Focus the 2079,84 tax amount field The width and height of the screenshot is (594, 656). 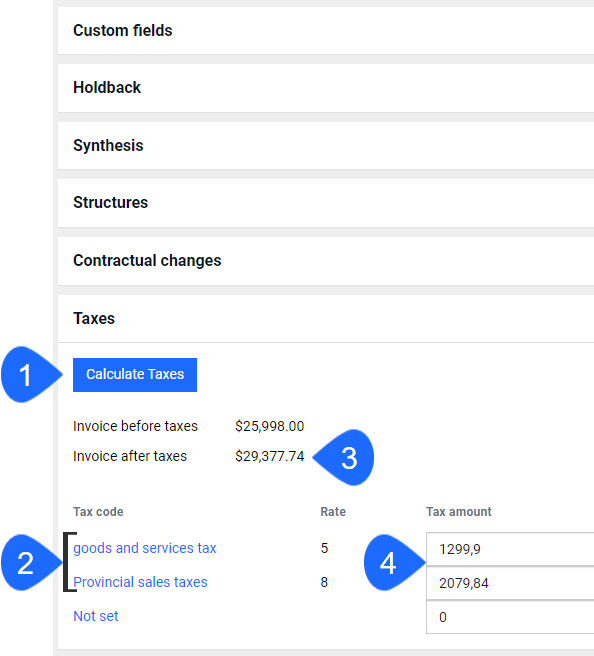click(x=510, y=583)
